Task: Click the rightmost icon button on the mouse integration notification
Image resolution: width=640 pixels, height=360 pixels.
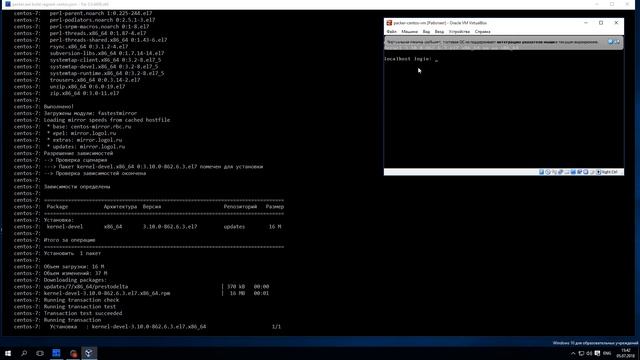Action: click(617, 42)
